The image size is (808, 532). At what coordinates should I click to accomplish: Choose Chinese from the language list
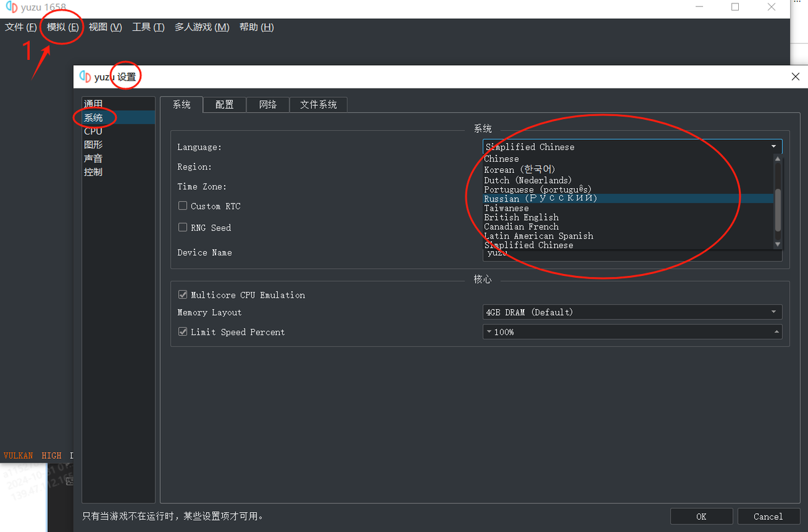click(x=628, y=159)
